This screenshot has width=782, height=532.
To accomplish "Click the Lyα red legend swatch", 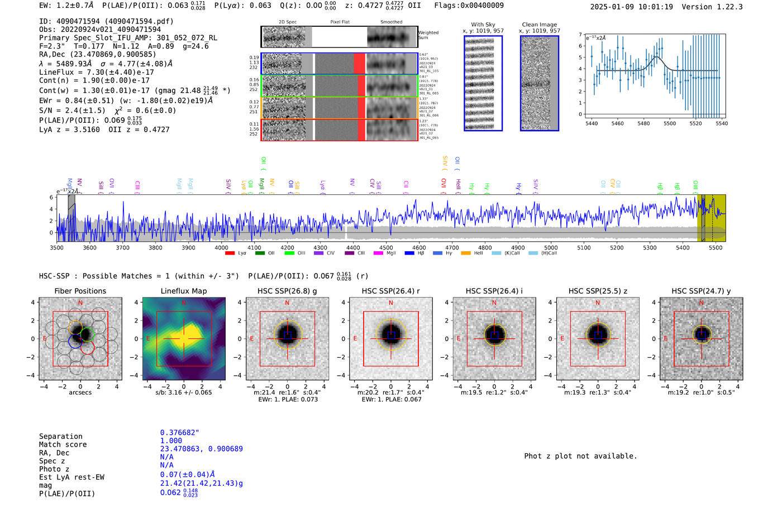I will [230, 253].
